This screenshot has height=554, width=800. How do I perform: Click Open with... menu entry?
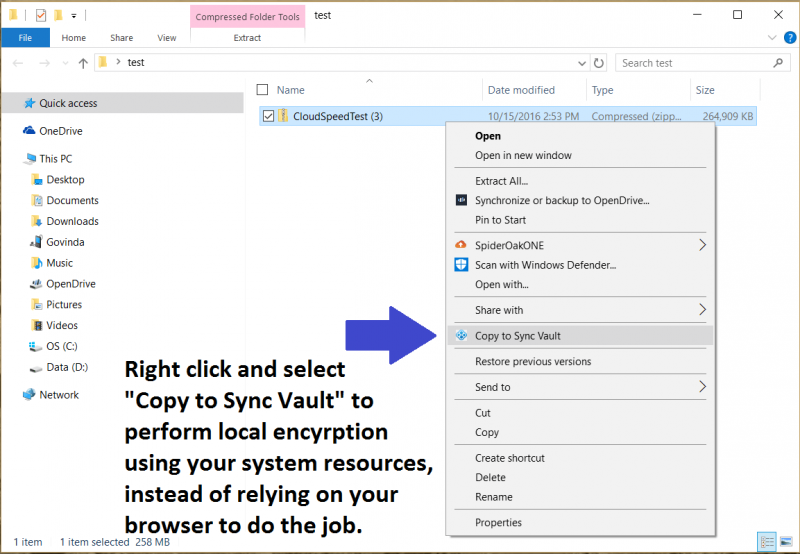click(580, 284)
